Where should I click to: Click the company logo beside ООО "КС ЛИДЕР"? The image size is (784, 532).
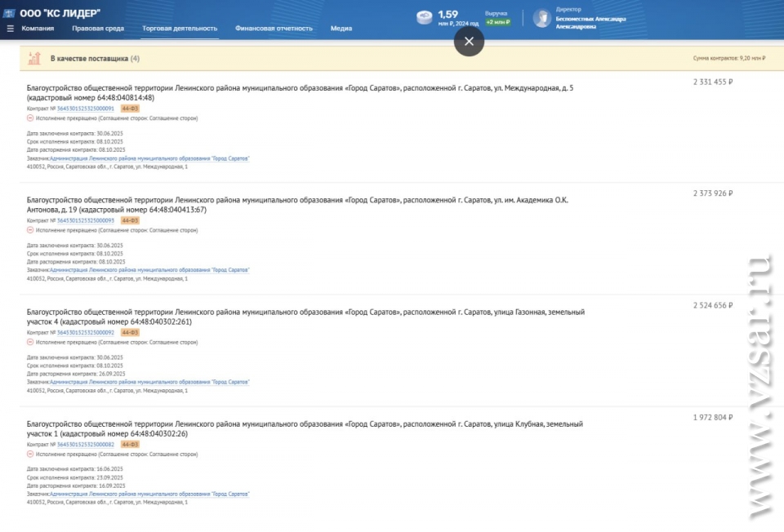click(x=11, y=13)
